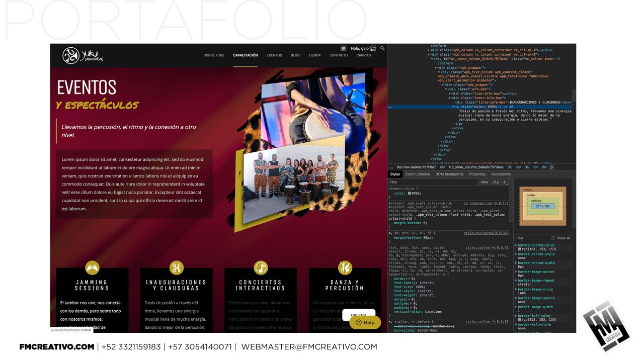
Task: Click the vertical-align: baseline declaration
Action: [x=419, y=311]
